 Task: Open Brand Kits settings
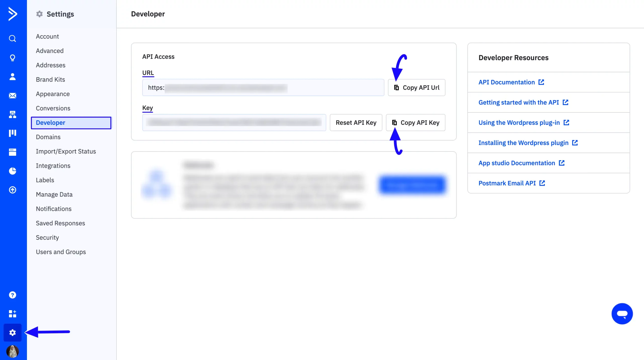click(50, 79)
